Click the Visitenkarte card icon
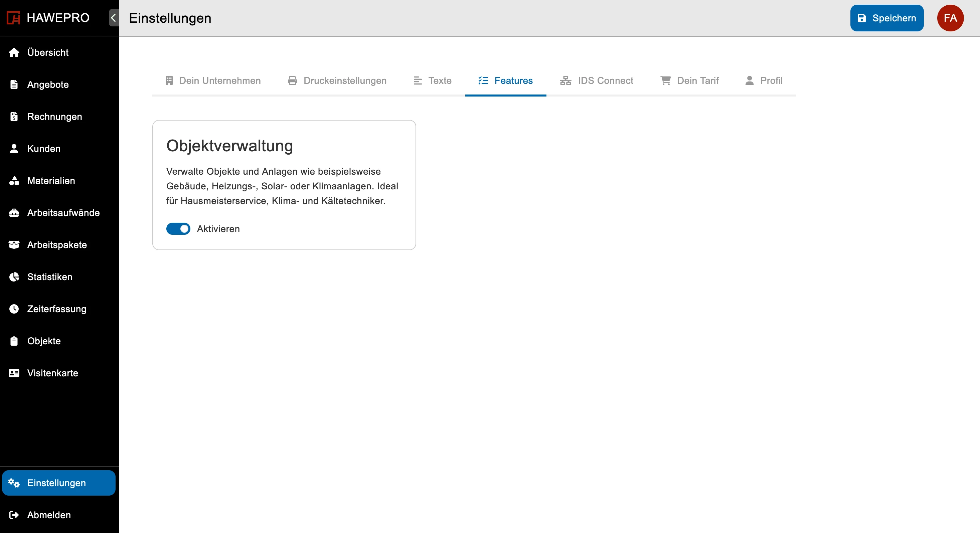Image resolution: width=980 pixels, height=533 pixels. point(14,373)
